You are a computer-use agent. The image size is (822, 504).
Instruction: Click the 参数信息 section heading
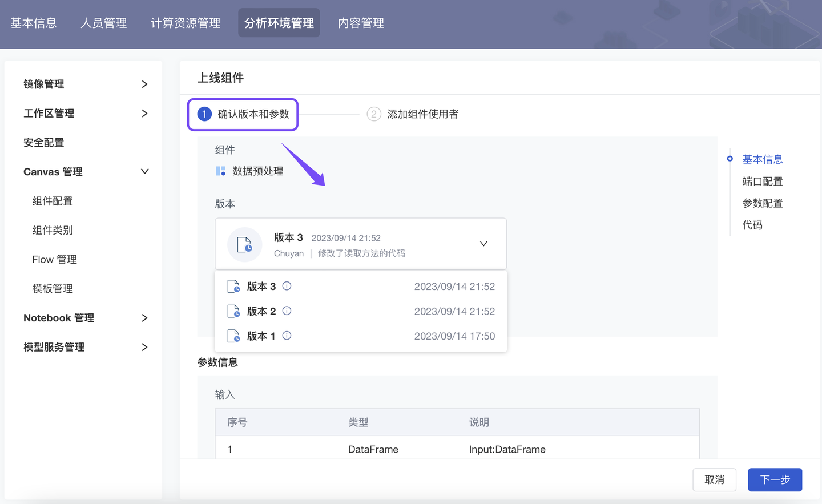[x=217, y=362]
